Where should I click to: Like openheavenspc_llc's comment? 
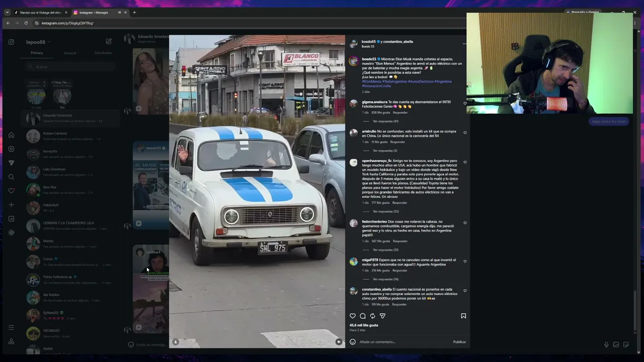coord(465,162)
